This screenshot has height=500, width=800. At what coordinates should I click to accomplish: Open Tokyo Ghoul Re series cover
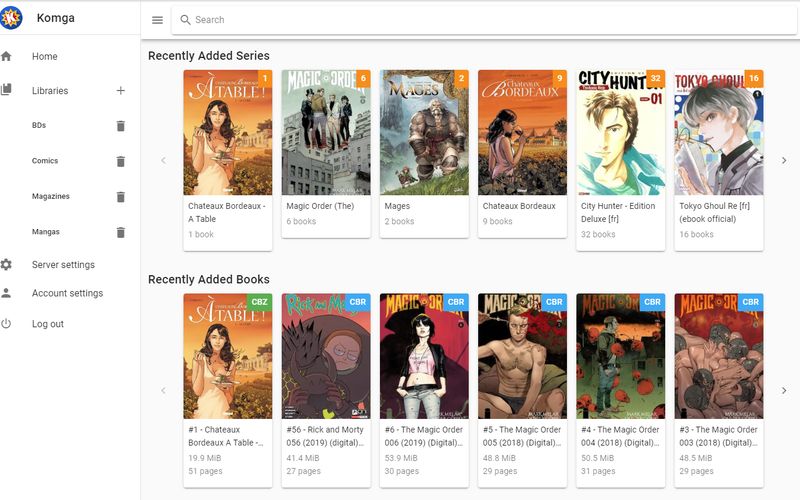(719, 132)
